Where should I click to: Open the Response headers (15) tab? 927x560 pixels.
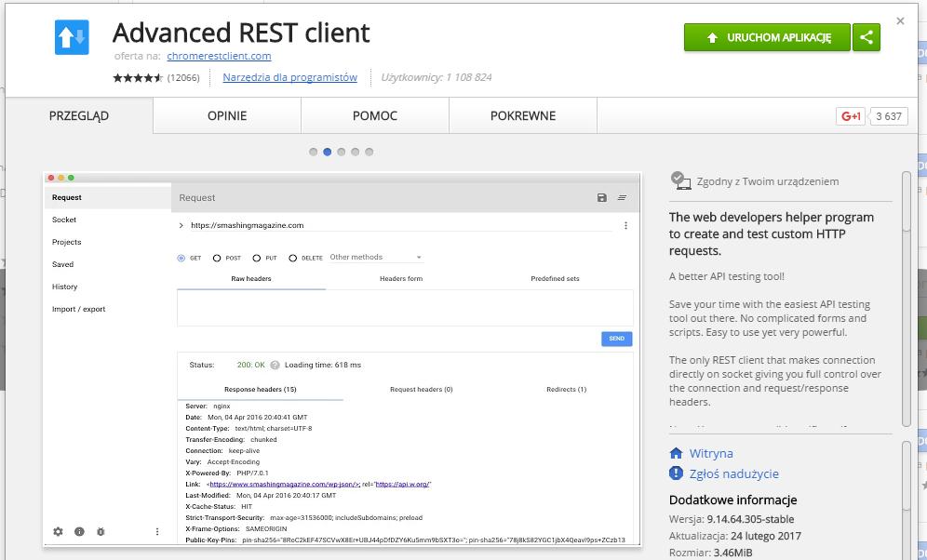(x=260, y=389)
